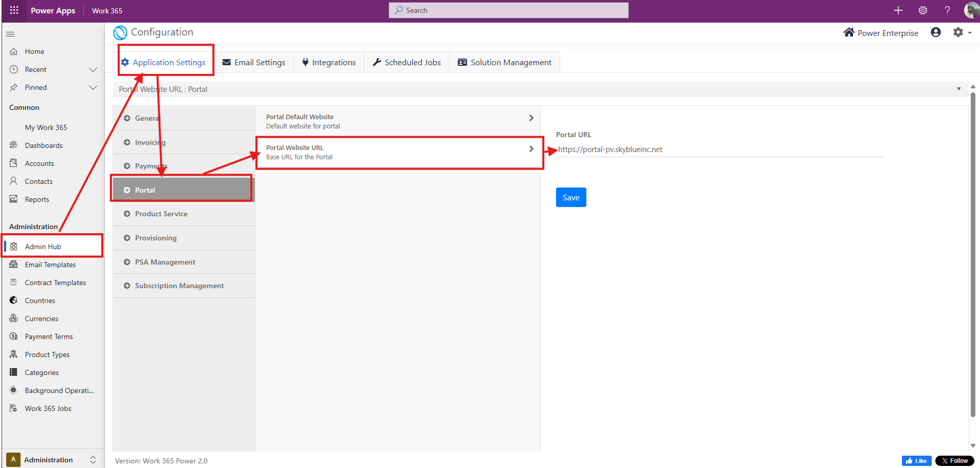Select the PSA Management category
Image resolution: width=980 pixels, height=468 pixels.
184,262
